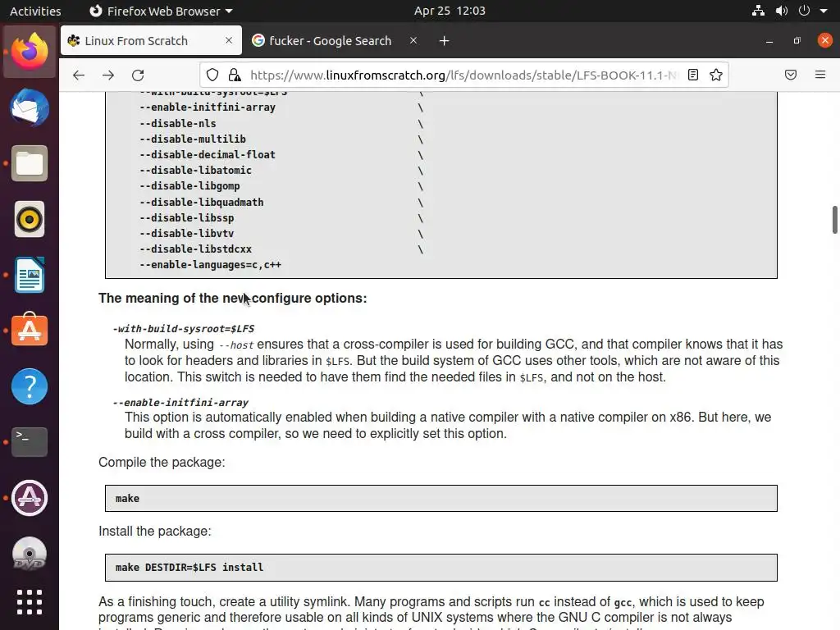The width and height of the screenshot is (840, 630).
Task: Save page to Pocket
Action: 791,75
